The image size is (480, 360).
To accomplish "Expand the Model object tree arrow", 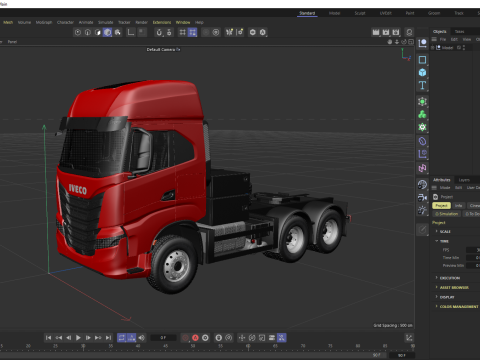I will [433, 48].
